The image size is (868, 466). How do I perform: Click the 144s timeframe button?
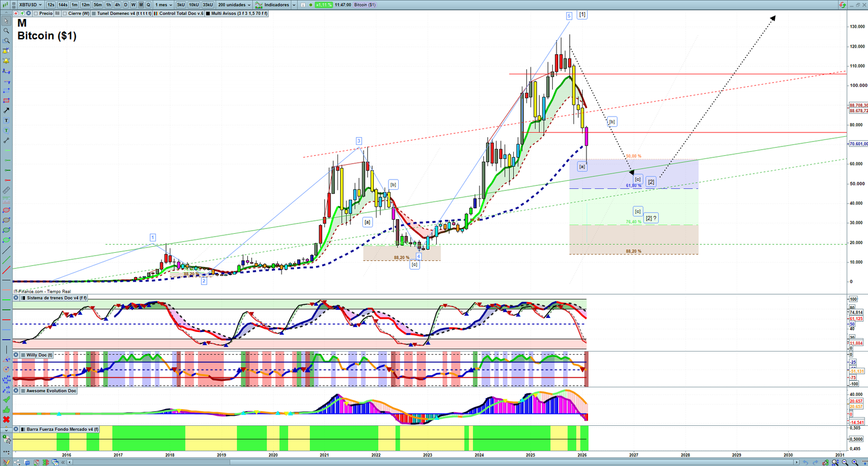pos(63,5)
